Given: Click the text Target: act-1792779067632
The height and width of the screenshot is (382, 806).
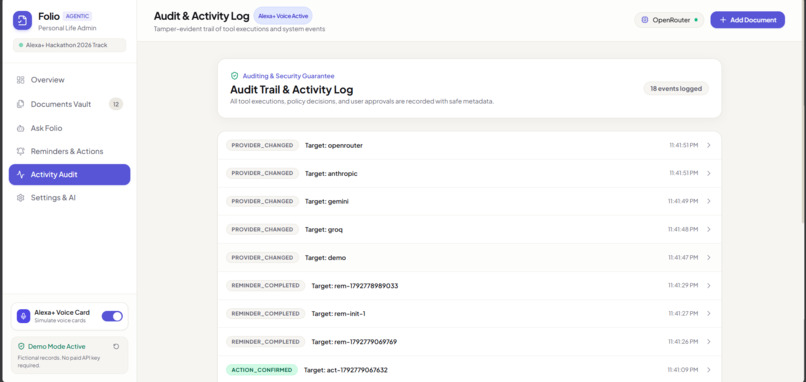Looking at the screenshot, I should click(345, 370).
